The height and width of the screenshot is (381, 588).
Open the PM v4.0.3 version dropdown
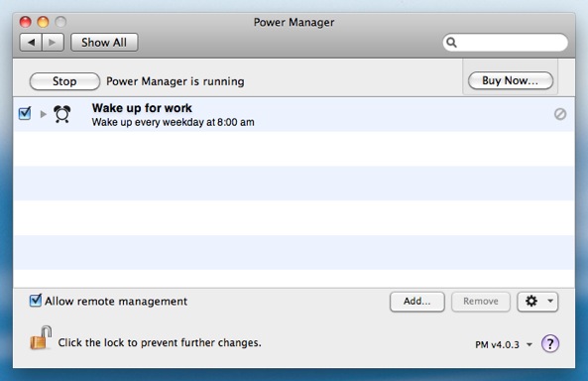tap(504, 344)
